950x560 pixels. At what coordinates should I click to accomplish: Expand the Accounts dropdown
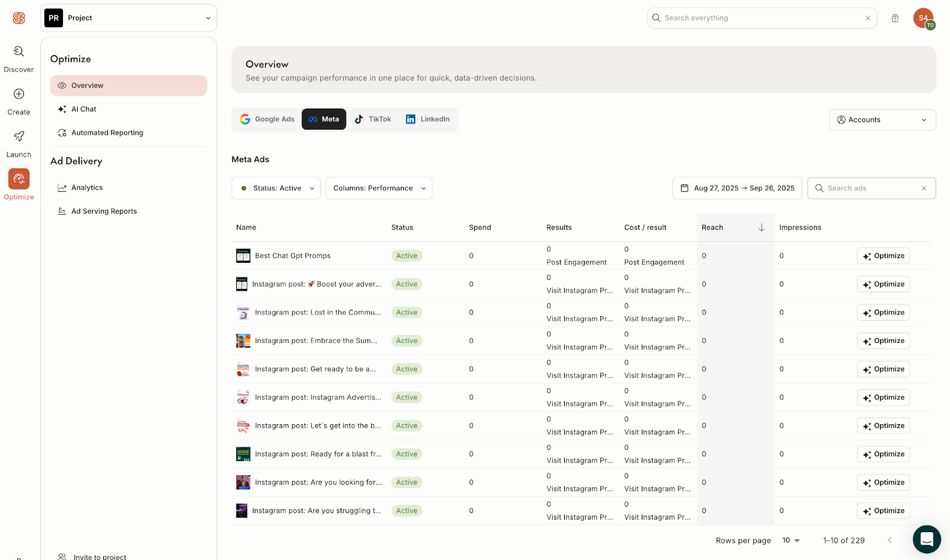(882, 120)
